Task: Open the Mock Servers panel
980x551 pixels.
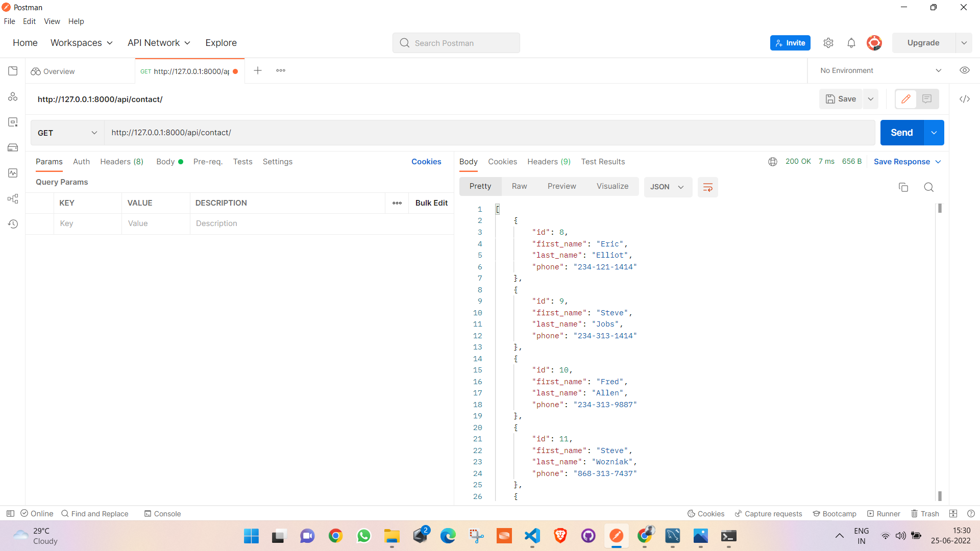Action: tap(13, 147)
